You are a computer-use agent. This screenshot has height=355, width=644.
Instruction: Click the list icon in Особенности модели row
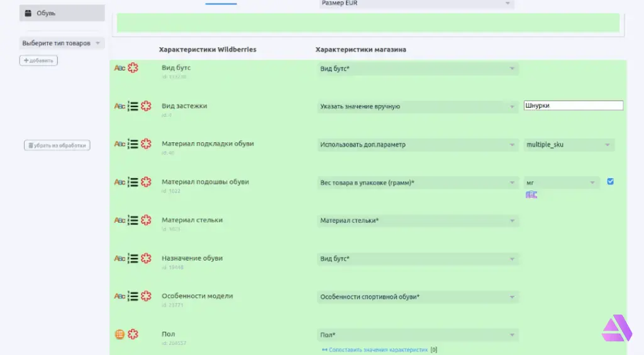point(133,296)
